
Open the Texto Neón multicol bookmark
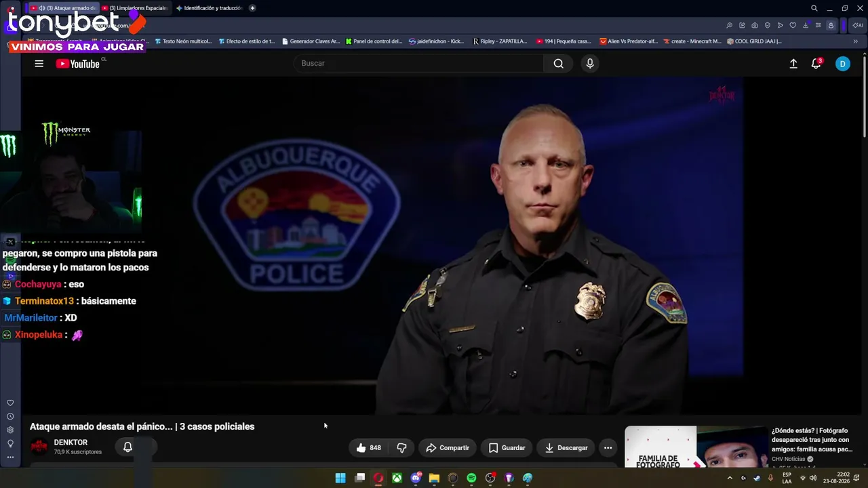coord(183,41)
